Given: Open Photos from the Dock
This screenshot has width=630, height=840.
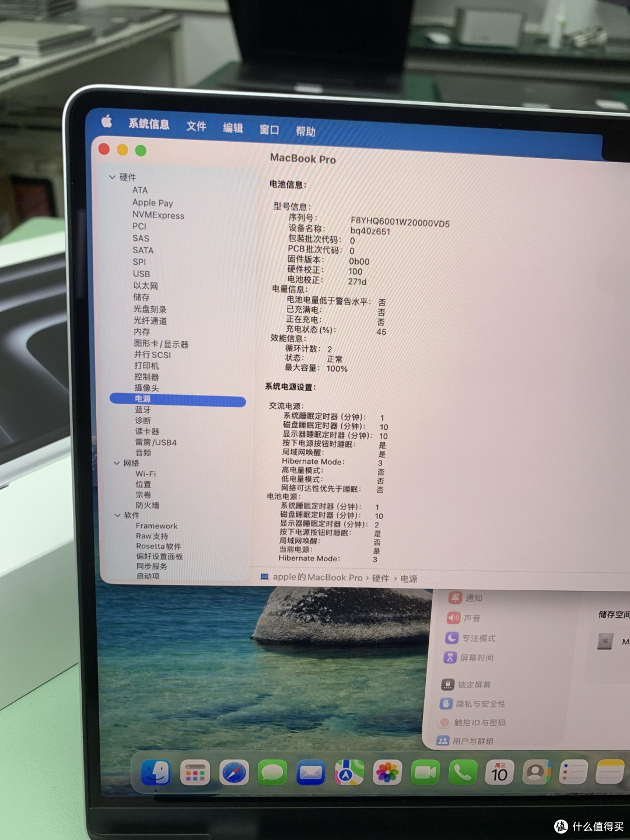Looking at the screenshot, I should coord(387,773).
